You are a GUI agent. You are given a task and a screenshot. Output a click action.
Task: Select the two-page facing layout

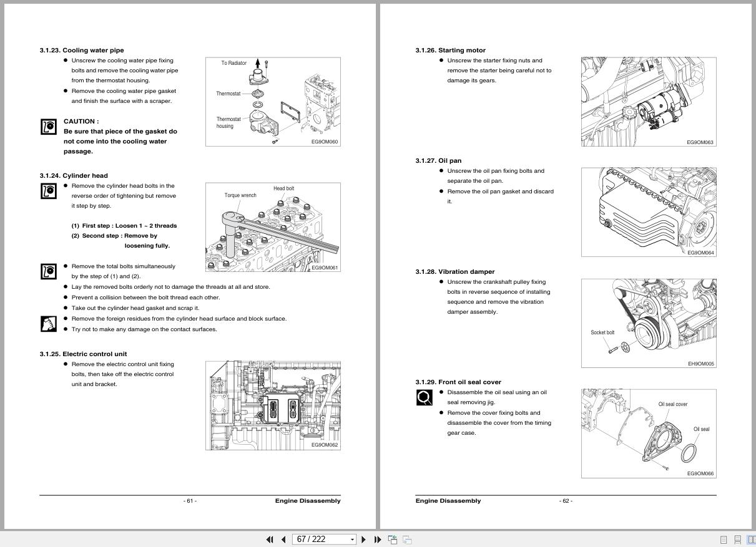751,540
